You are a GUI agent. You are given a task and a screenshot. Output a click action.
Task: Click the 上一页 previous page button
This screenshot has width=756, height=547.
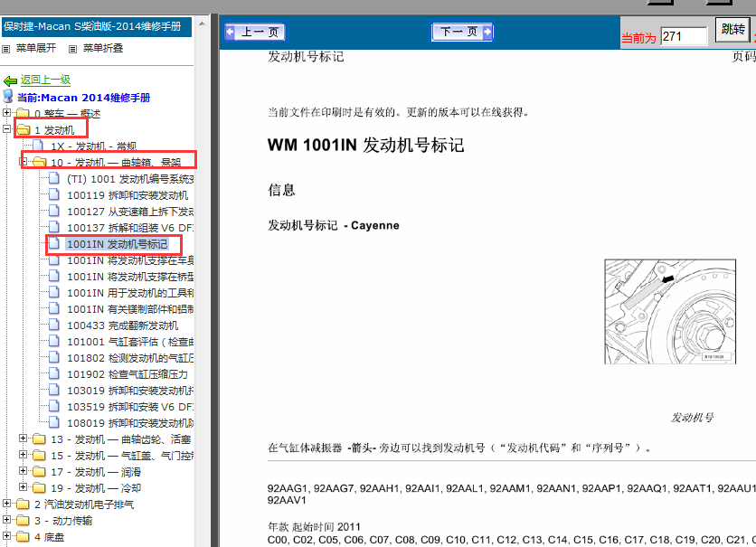point(255,33)
